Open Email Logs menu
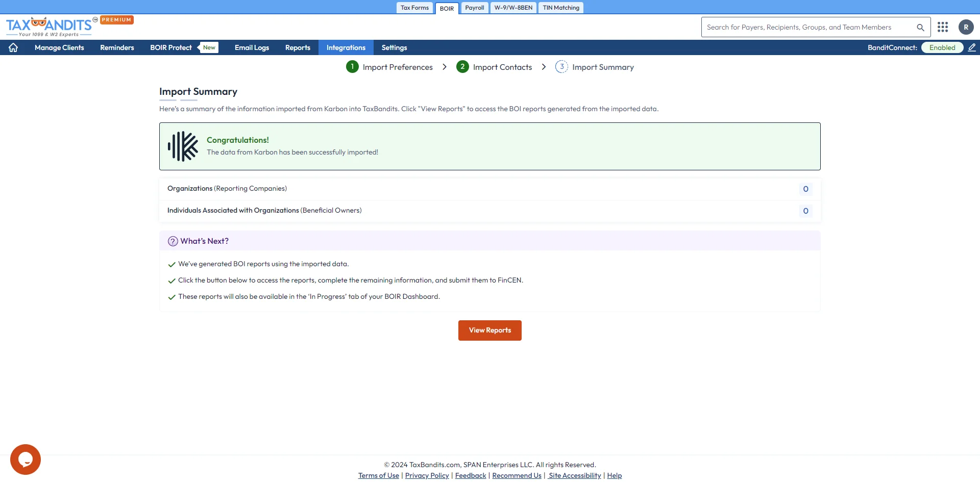This screenshot has width=980, height=485. point(252,47)
